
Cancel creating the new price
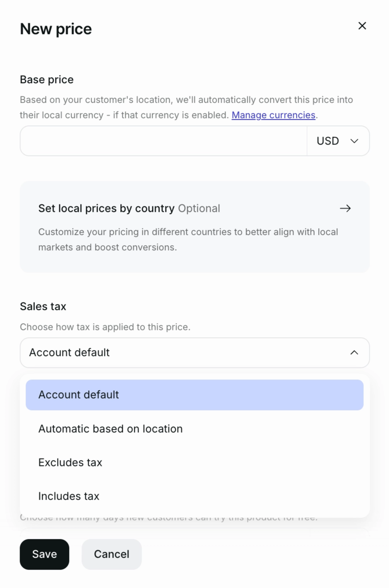tap(111, 554)
